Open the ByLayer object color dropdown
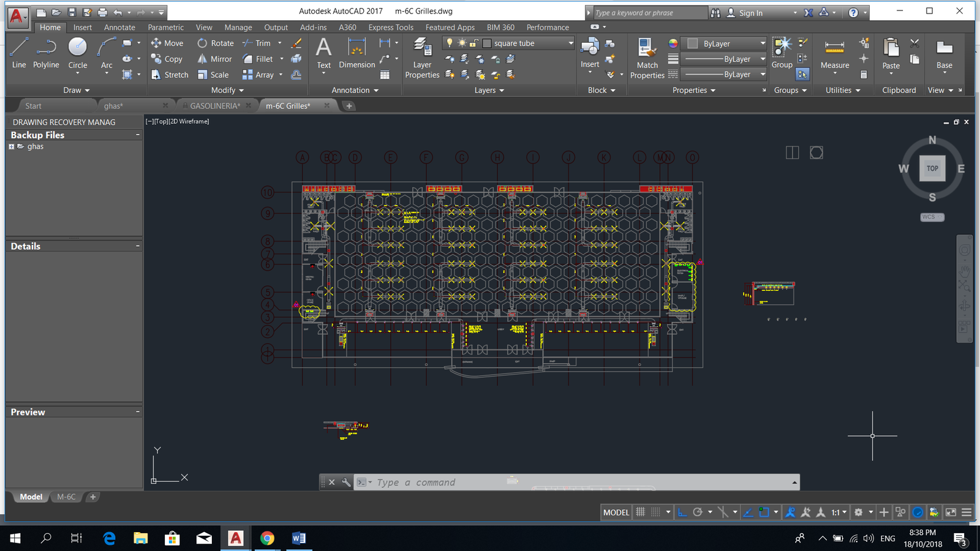This screenshot has height=551, width=980. coord(762,43)
